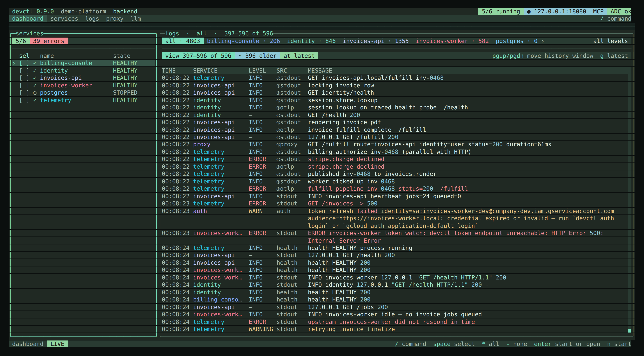The height and width of the screenshot is (356, 644).
Task: Click the SERVICE column header
Action: [205, 70]
